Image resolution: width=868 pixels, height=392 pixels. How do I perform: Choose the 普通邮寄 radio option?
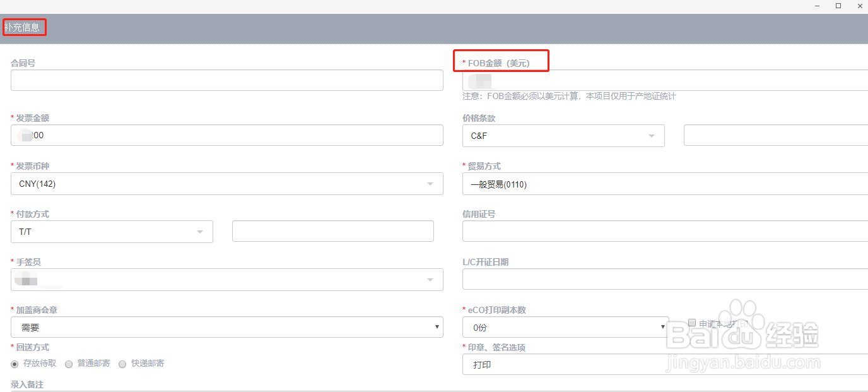tap(69, 364)
